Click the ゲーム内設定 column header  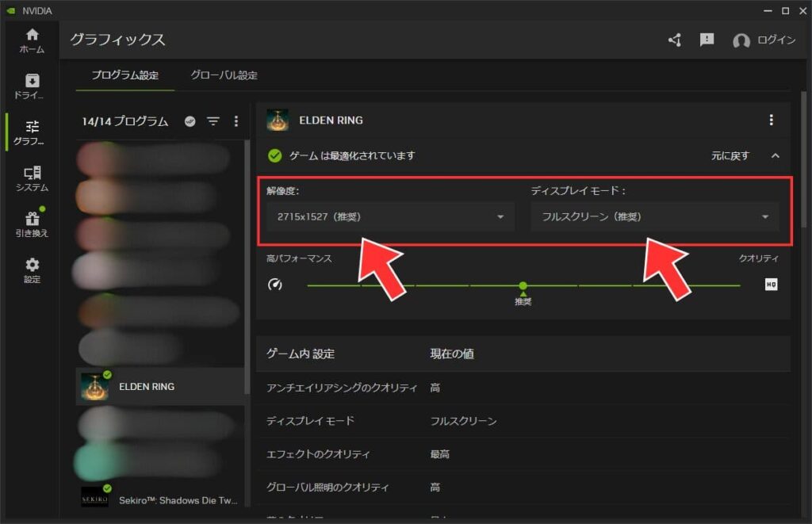301,354
